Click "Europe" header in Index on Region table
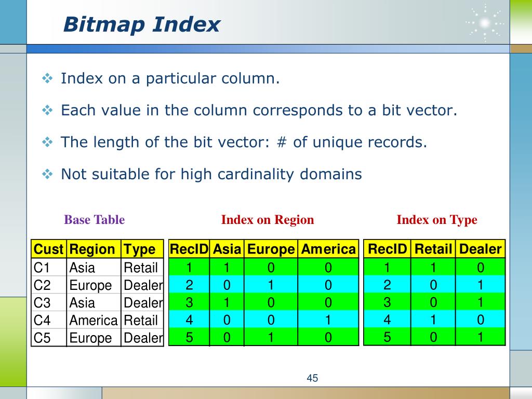Screen dimensions: 532x399 [x=271, y=249]
